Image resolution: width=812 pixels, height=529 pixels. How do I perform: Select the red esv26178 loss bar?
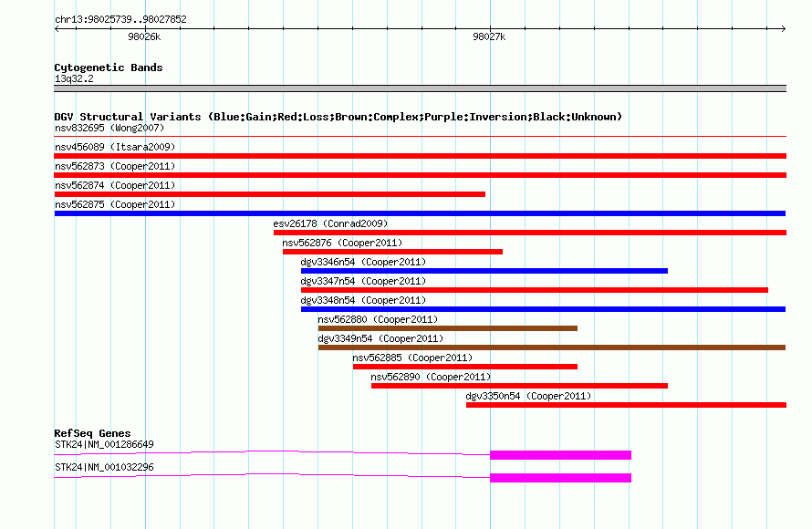click(530, 233)
